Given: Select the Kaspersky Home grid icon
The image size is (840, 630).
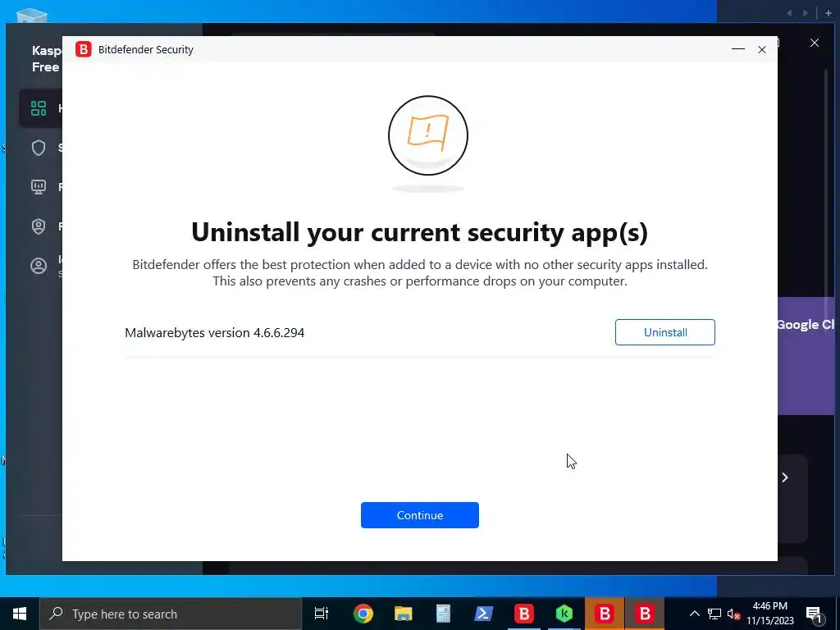Looking at the screenshot, I should [x=39, y=108].
